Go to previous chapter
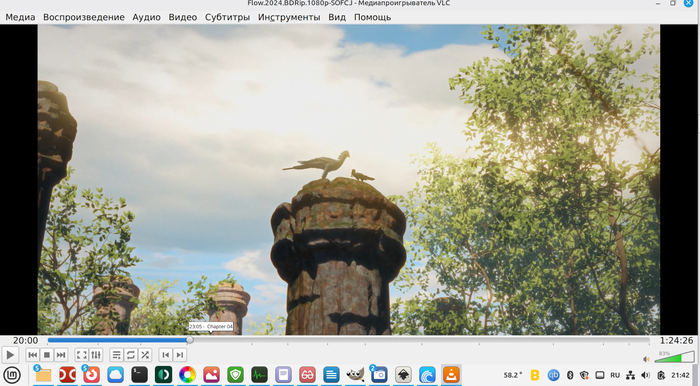The height and width of the screenshot is (386, 700). pyautogui.click(x=166, y=355)
